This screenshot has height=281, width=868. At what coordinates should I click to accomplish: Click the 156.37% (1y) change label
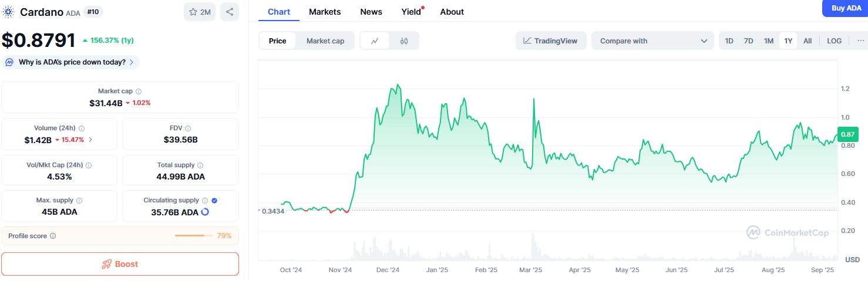[x=108, y=40]
